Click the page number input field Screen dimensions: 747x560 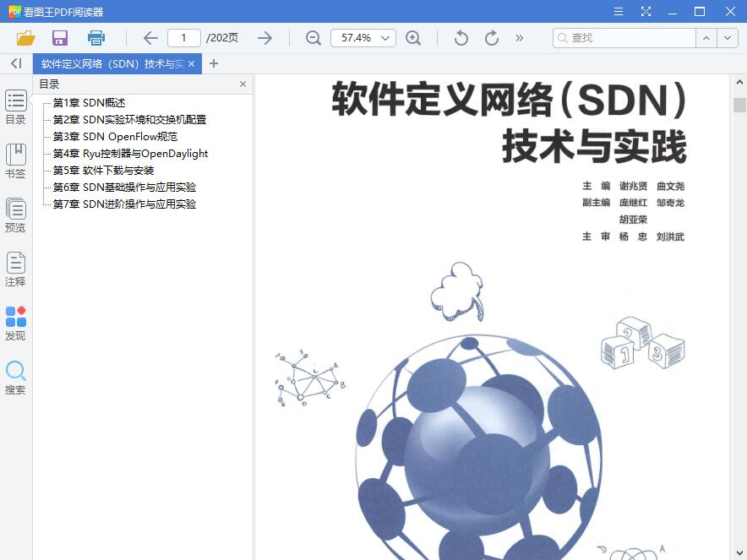click(183, 37)
